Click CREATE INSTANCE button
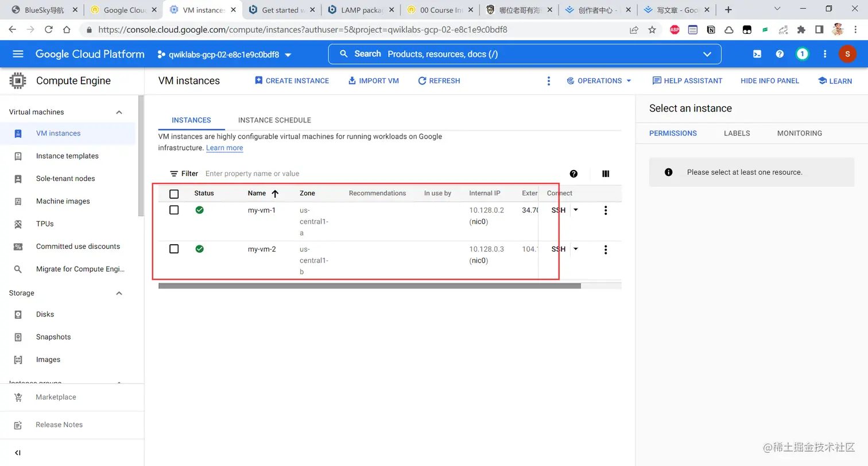 (292, 81)
